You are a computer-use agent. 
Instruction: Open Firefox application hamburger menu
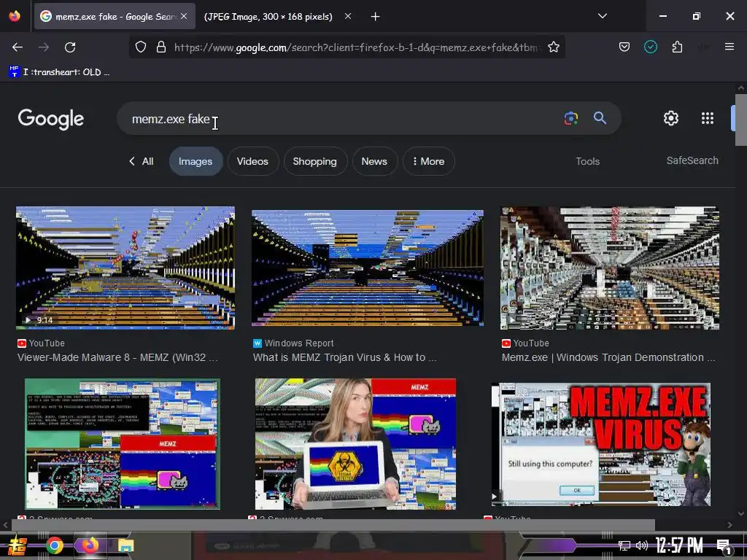pyautogui.click(x=729, y=47)
